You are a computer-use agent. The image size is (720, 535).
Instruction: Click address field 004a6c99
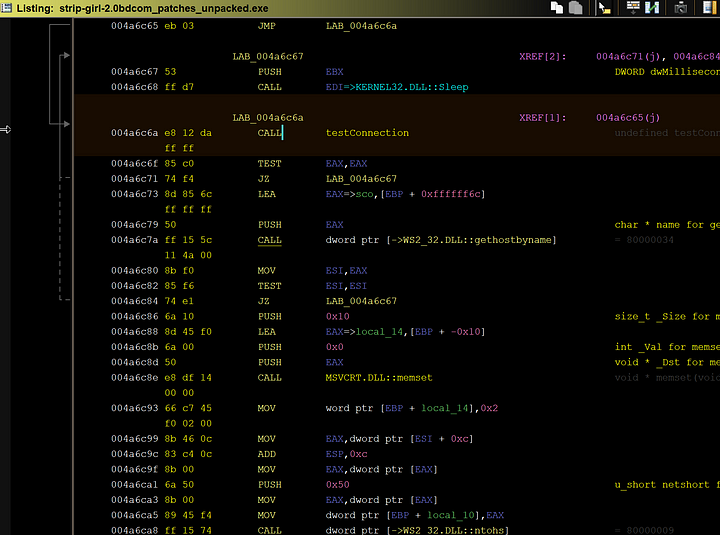pyautogui.click(x=134, y=439)
